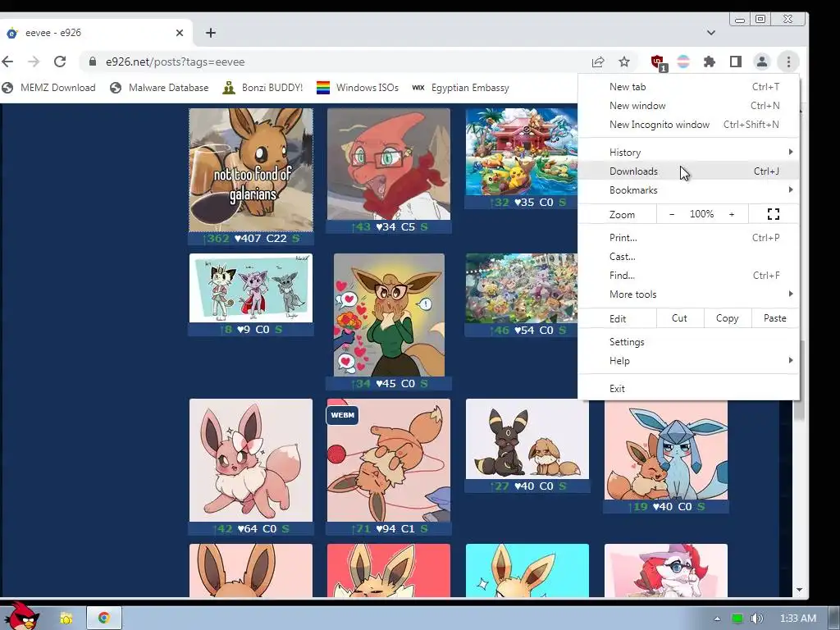Open the share page icon

(x=598, y=62)
